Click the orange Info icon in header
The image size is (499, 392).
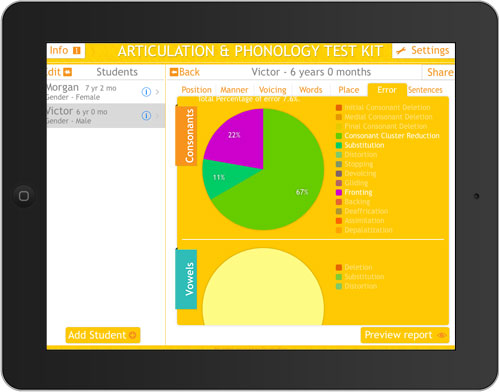[x=77, y=51]
